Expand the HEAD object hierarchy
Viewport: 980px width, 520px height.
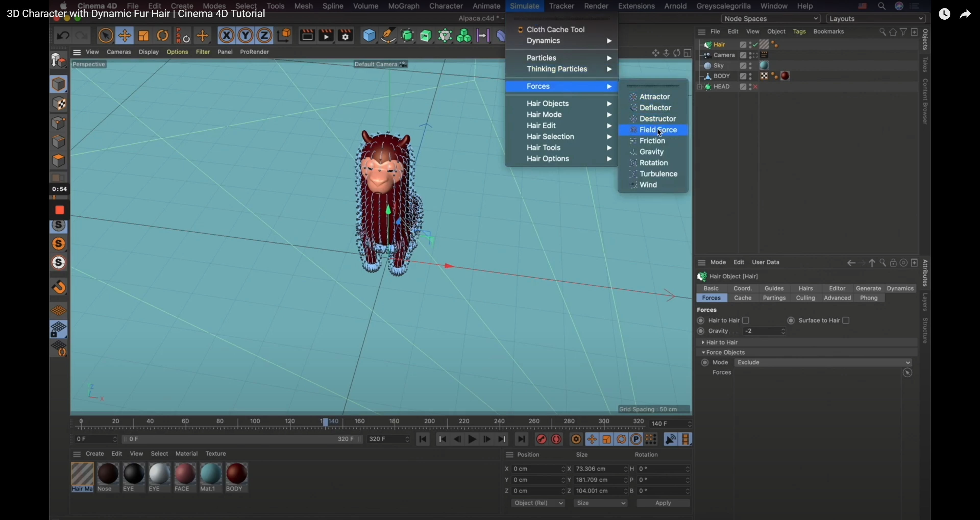coord(699,87)
